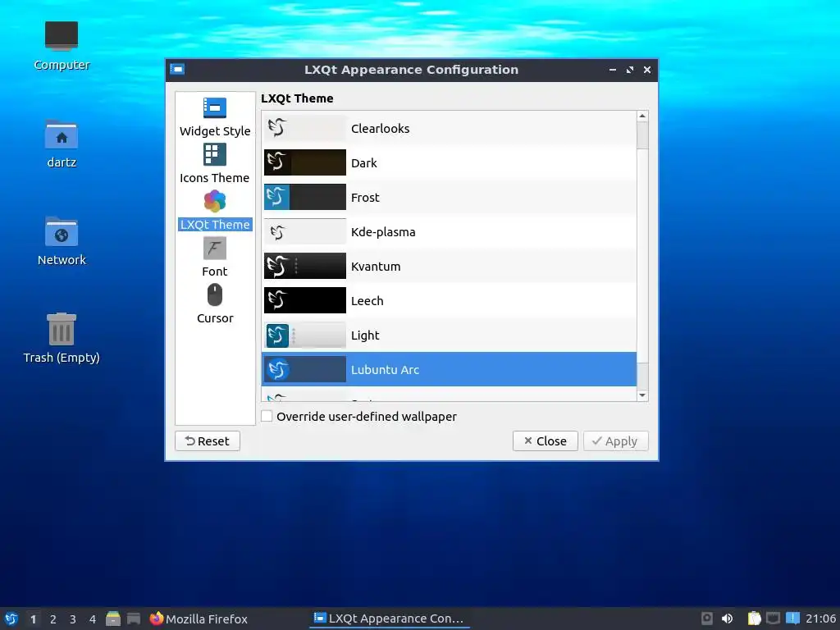
Task: Click the theme list scroll up arrow
Action: [x=642, y=116]
